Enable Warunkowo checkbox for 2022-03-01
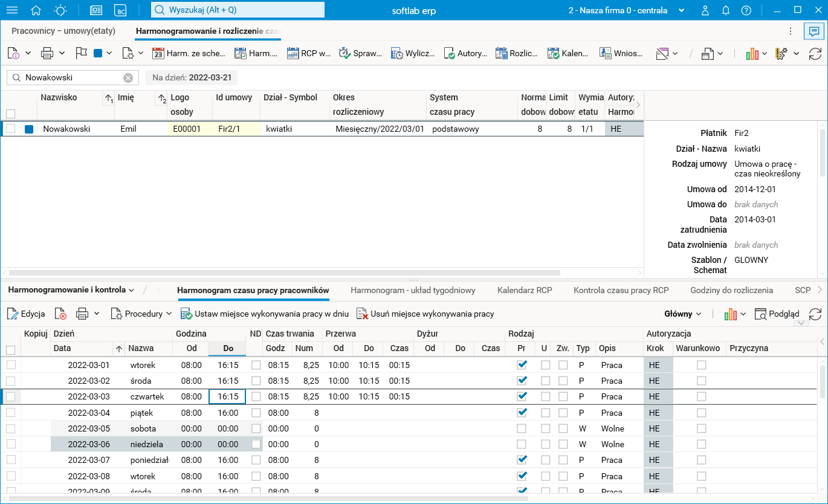 pos(701,365)
